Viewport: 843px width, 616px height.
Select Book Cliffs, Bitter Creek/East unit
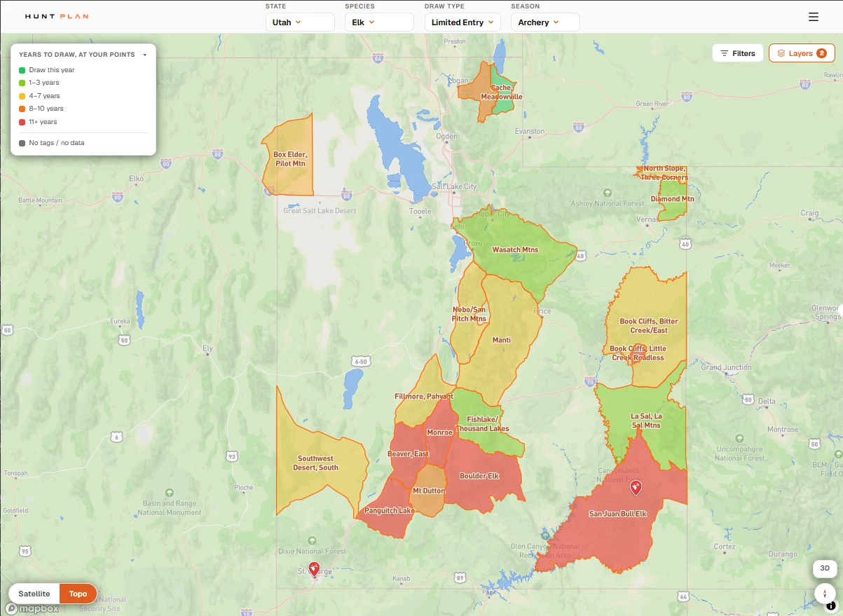click(649, 326)
